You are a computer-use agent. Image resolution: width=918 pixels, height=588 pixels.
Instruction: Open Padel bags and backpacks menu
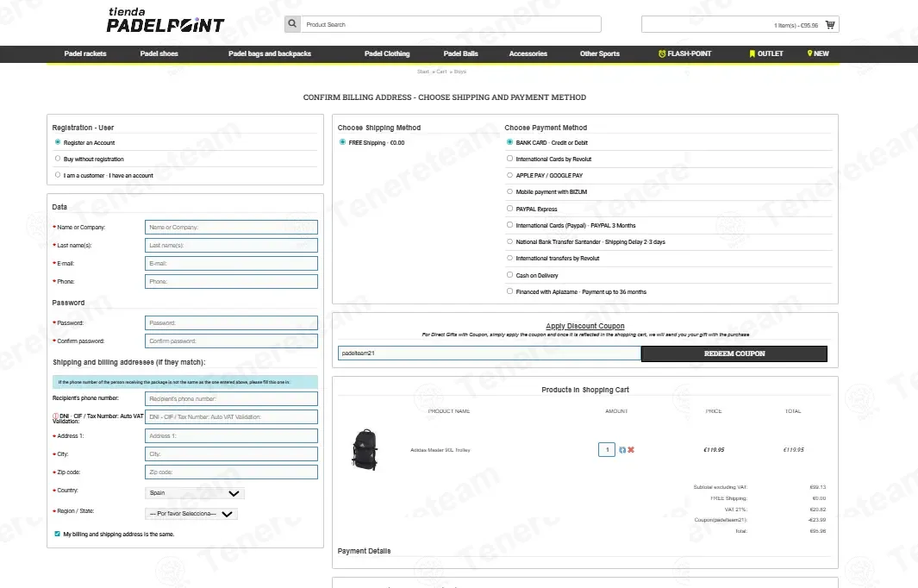pos(270,53)
